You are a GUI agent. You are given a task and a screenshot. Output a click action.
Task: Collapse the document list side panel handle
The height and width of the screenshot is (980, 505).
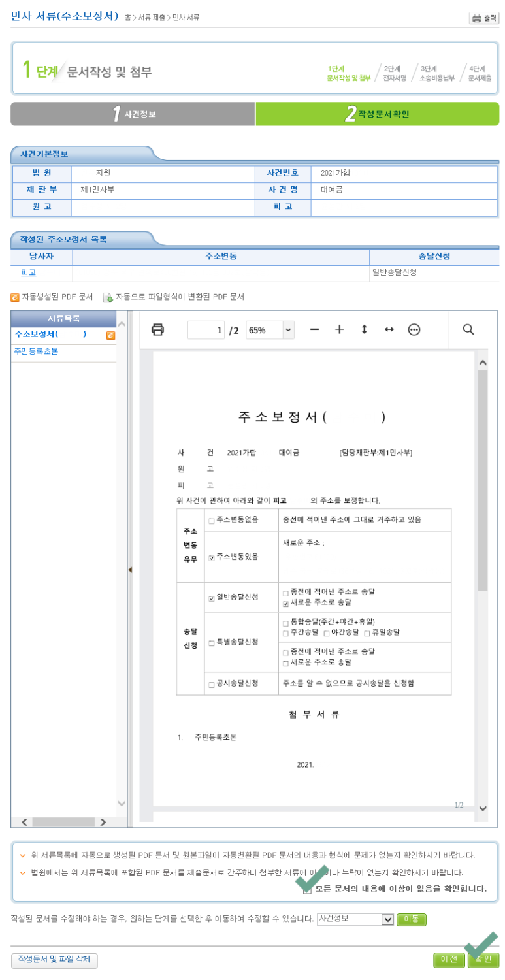[x=129, y=570]
